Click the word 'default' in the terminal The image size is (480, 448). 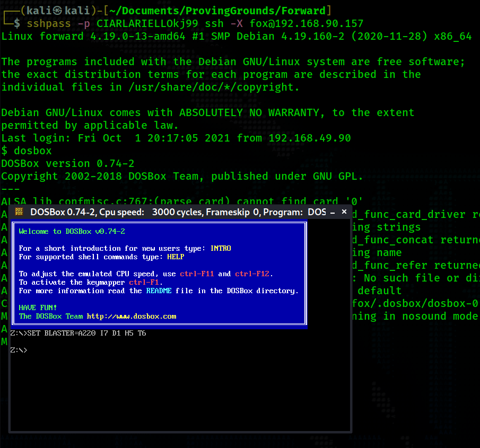point(380,291)
